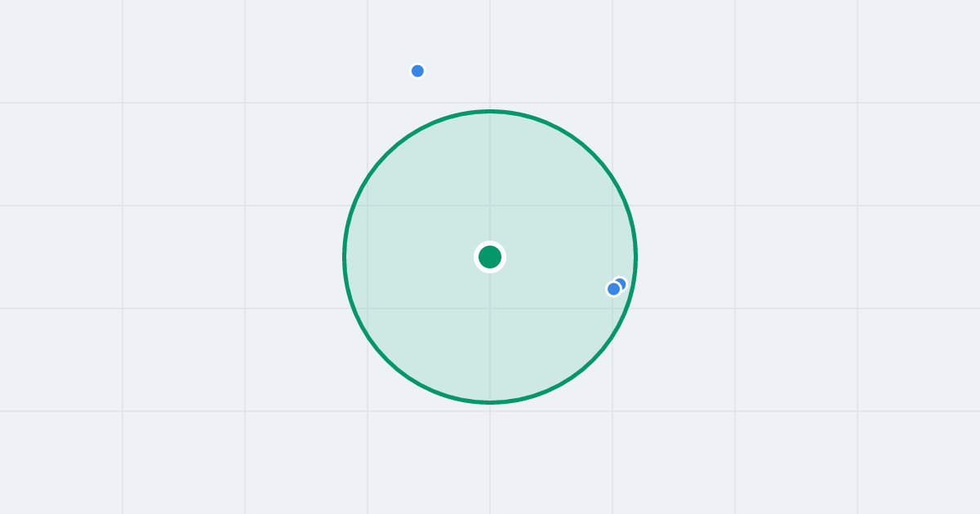Viewport: 980px width, 514px height.
Task: Select the front blue dot of the overlapping pair
Action: tap(614, 289)
